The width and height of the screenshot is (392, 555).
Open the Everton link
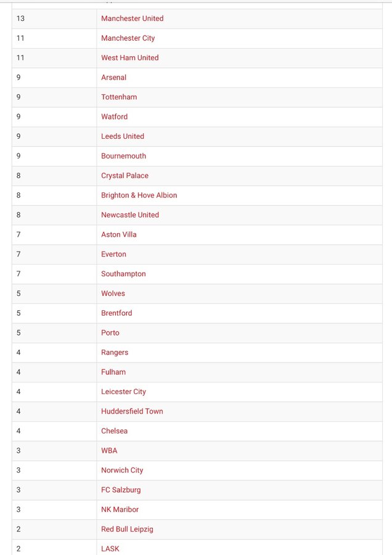(113, 254)
